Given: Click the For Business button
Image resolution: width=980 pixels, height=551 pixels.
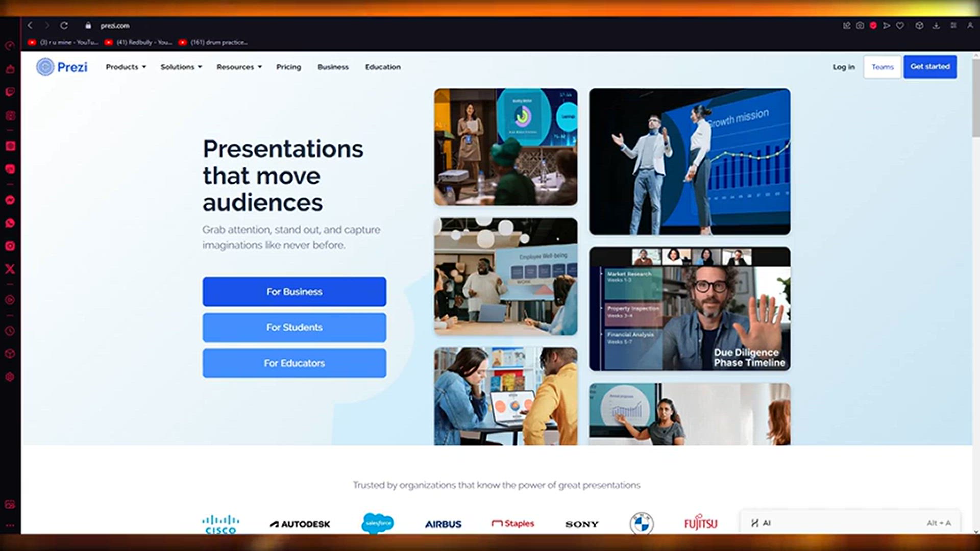Looking at the screenshot, I should pos(295,292).
